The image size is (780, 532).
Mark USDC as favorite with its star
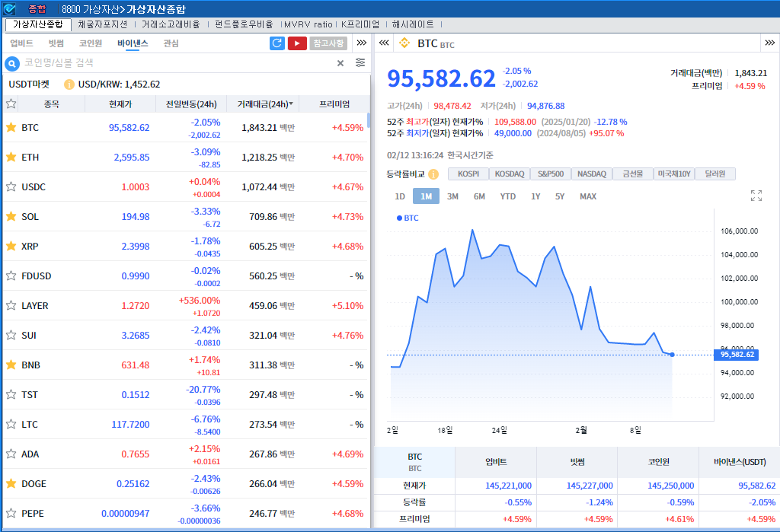[x=11, y=187]
